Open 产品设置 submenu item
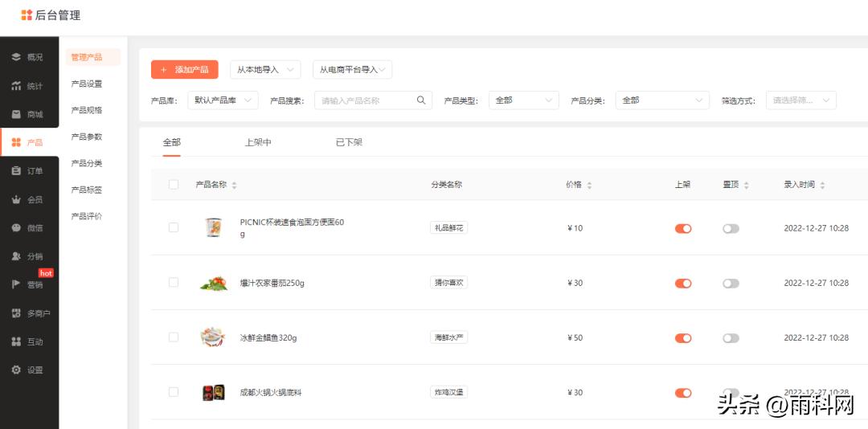This screenshot has height=429, width=868. pos(87,84)
